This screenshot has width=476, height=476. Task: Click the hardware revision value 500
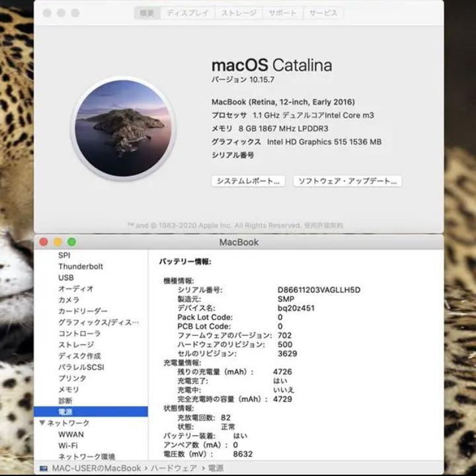[285, 344]
